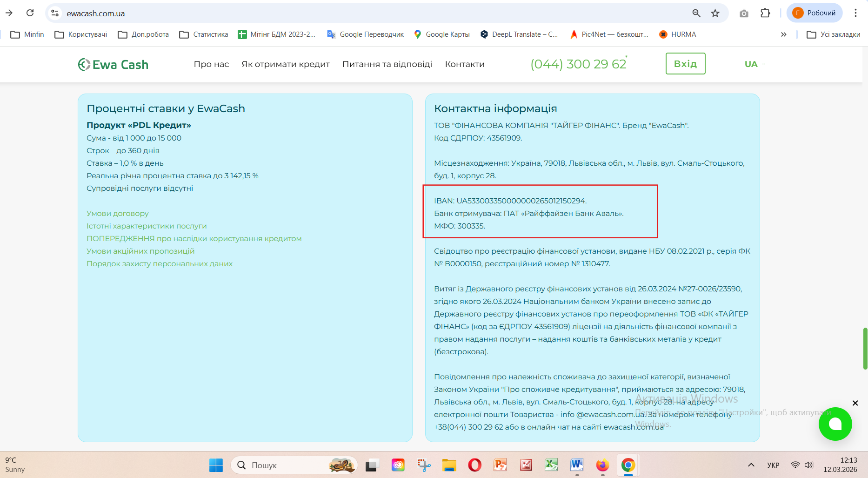Expand the hidden bookmarks overflow chevron
Screen dimensions: 868x478
[784, 34]
